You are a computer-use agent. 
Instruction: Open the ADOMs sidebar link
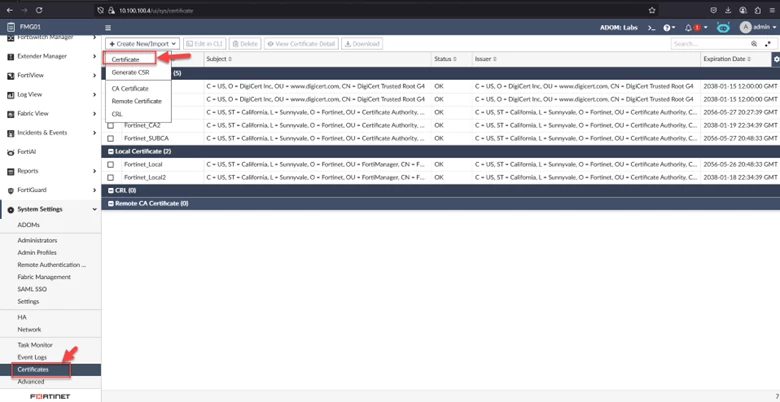28,225
